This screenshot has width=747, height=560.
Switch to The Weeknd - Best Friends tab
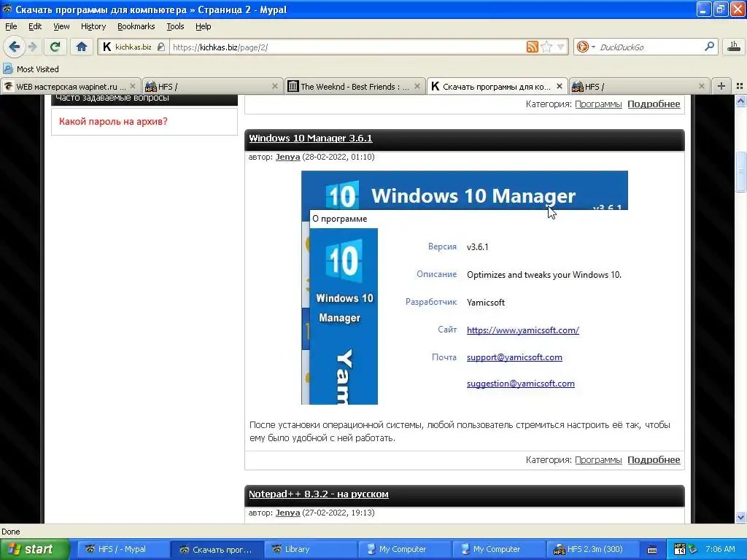[x=355, y=86]
